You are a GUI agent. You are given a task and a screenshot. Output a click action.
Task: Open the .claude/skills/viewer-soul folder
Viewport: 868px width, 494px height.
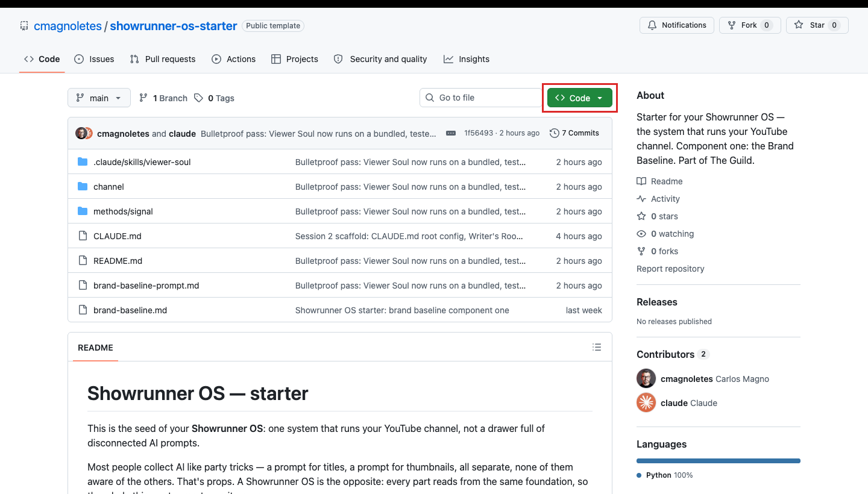click(142, 162)
